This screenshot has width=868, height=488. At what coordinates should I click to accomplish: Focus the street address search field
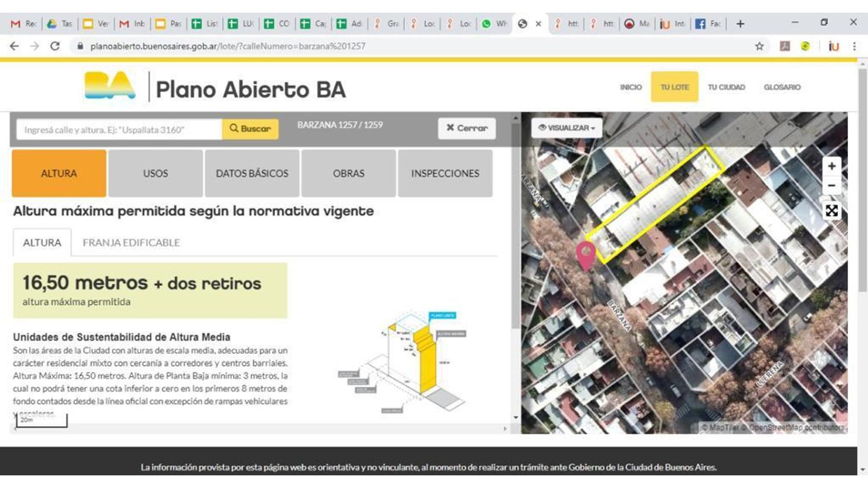coord(119,130)
